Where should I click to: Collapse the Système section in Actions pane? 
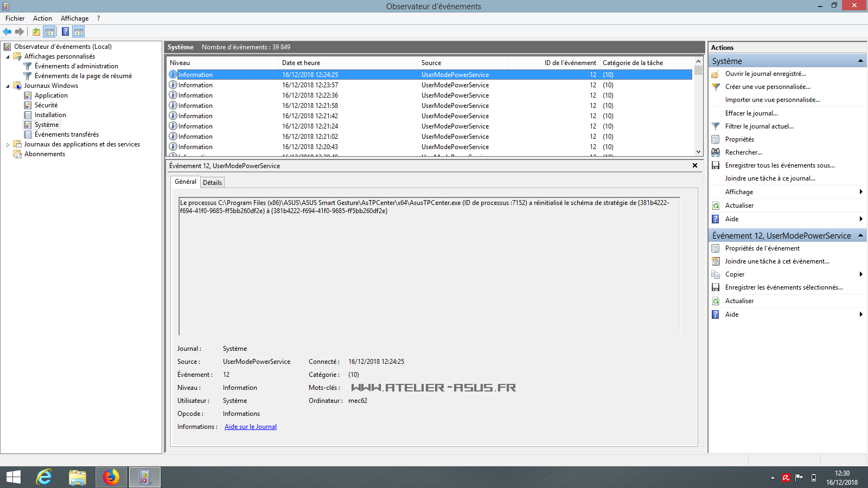pyautogui.click(x=860, y=61)
